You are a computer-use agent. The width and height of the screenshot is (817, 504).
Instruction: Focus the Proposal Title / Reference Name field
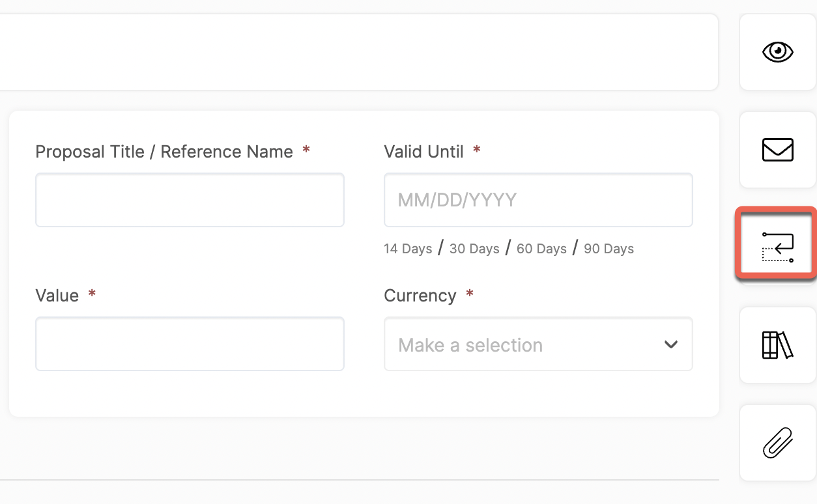click(x=190, y=200)
